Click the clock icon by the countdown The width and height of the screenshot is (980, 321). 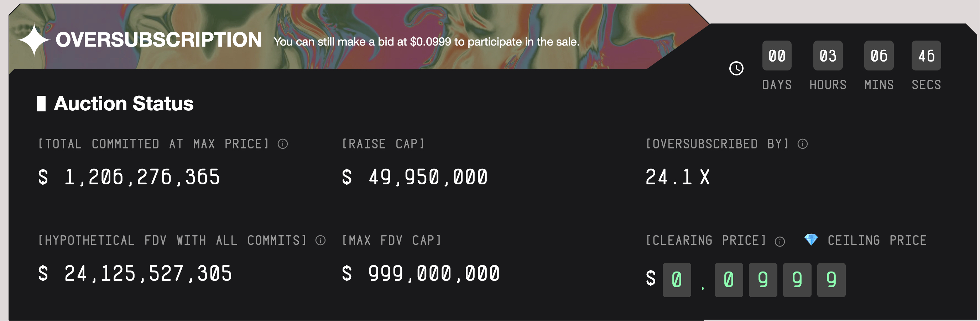tap(736, 68)
